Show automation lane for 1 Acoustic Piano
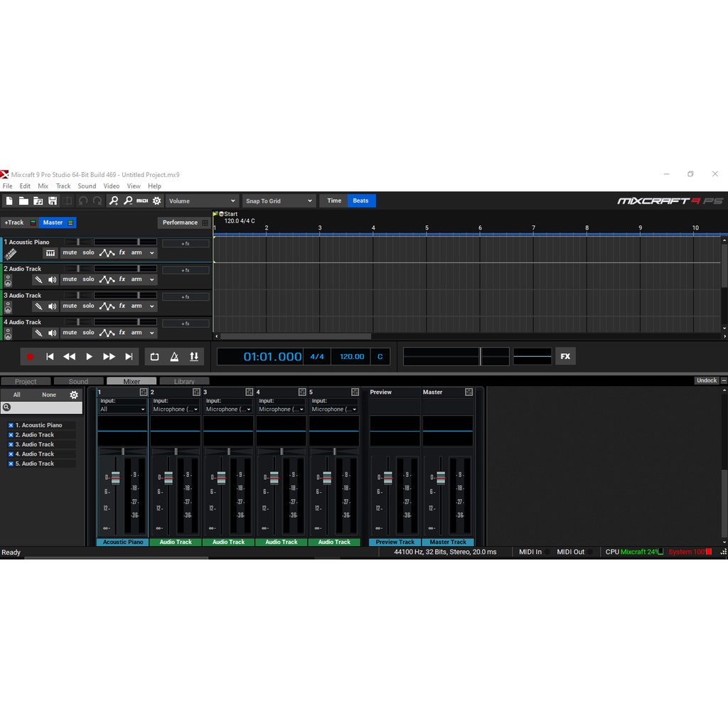728x728 pixels. pos(107,253)
